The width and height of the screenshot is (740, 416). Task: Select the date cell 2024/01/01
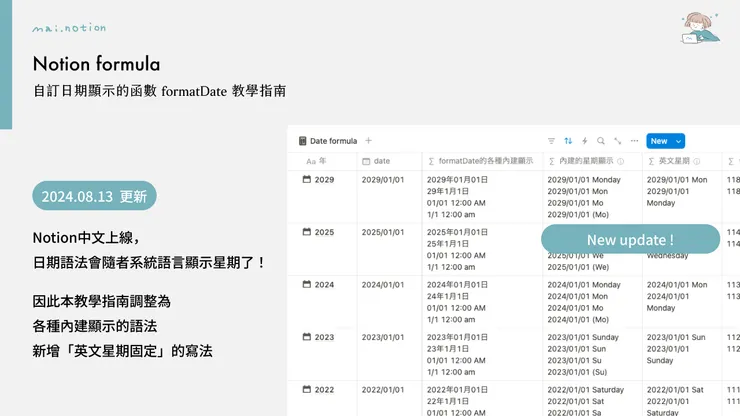(x=383, y=284)
